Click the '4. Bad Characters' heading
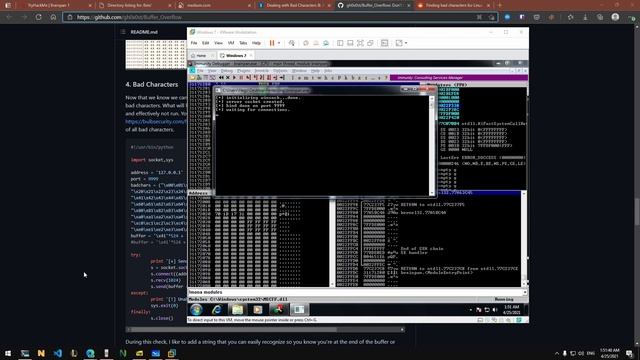 152,84
